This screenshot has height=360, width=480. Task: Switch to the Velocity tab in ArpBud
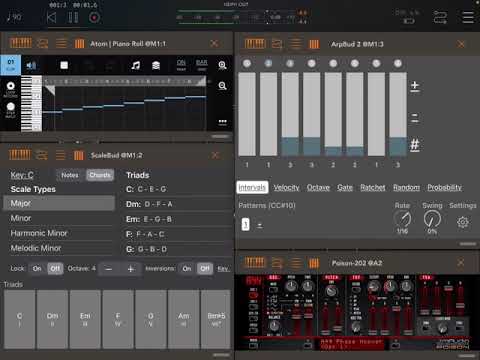[x=286, y=188]
